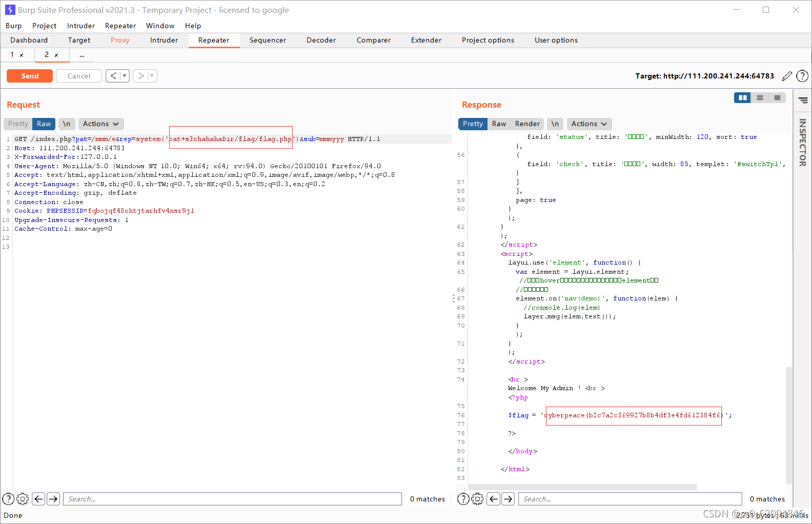Go forward in request history
Viewport: 812px width, 524px height.
[x=141, y=76]
